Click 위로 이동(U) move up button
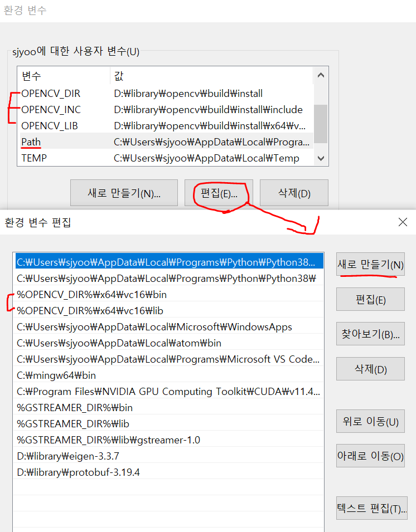 pos(370,421)
